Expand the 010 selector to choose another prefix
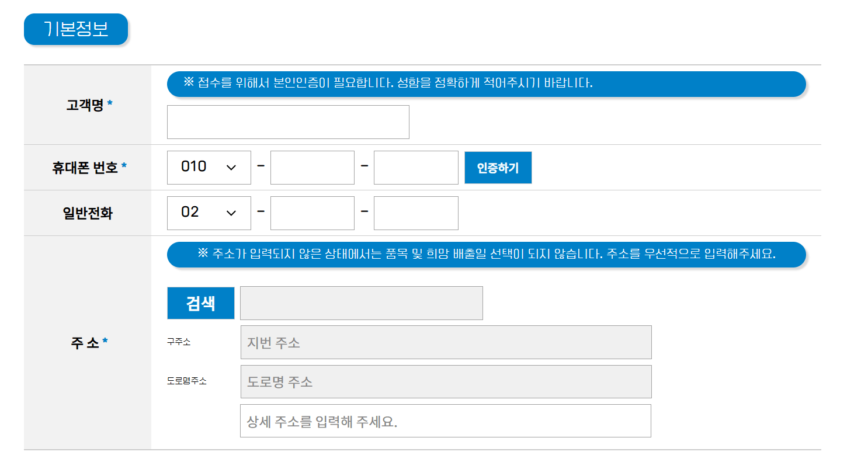This screenshot has height=469, width=868. click(x=209, y=167)
